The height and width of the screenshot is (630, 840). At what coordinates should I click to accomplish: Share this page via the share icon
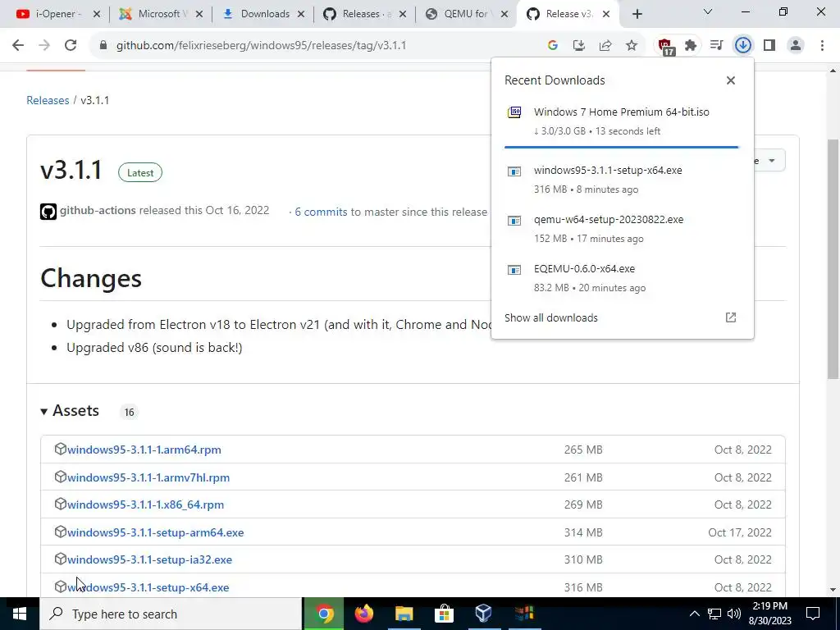(x=605, y=46)
